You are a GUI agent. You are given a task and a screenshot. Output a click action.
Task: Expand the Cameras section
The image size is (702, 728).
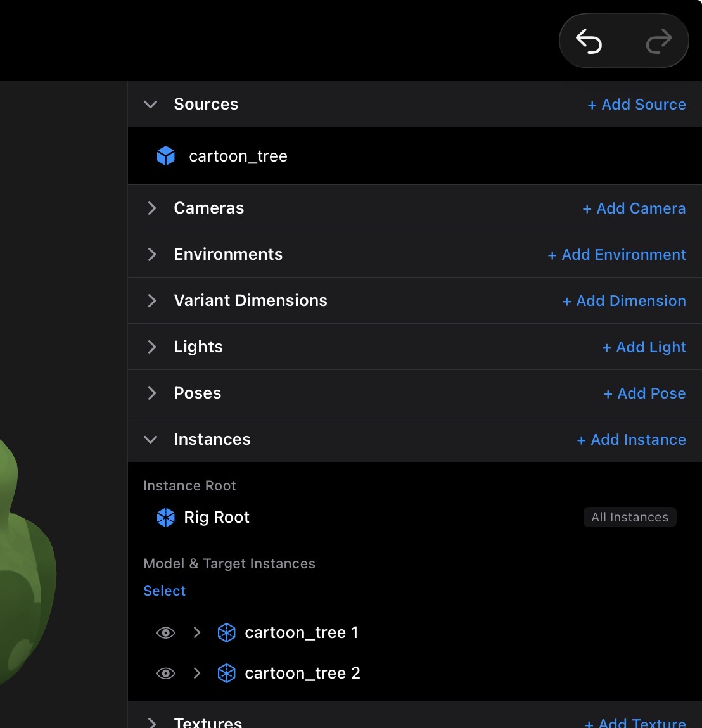[152, 208]
